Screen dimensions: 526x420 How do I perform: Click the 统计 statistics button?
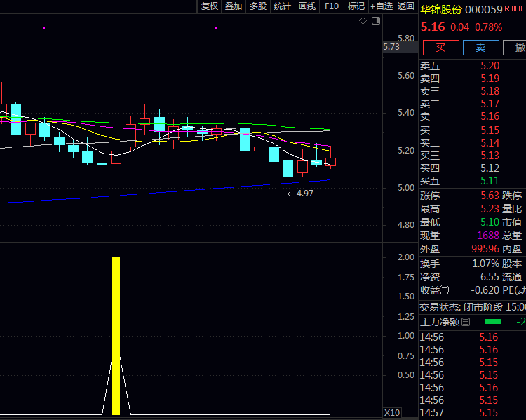click(283, 6)
